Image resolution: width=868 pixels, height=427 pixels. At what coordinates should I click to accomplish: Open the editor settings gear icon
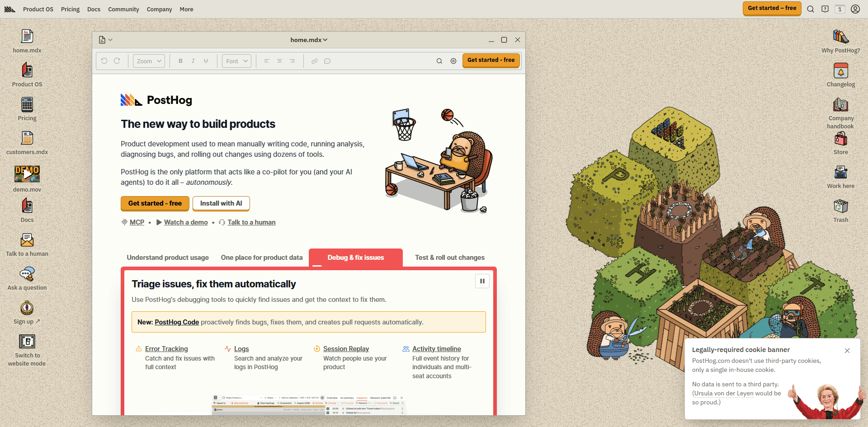(x=453, y=61)
